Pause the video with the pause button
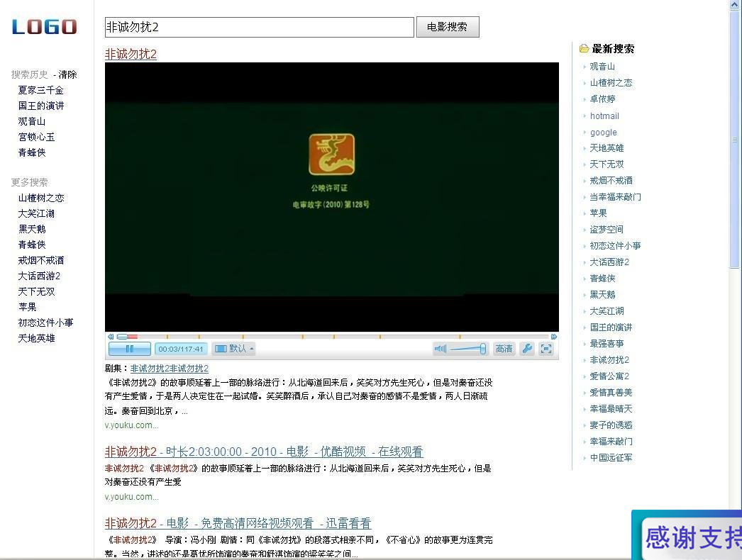Image resolution: width=742 pixels, height=560 pixels. 130,349
